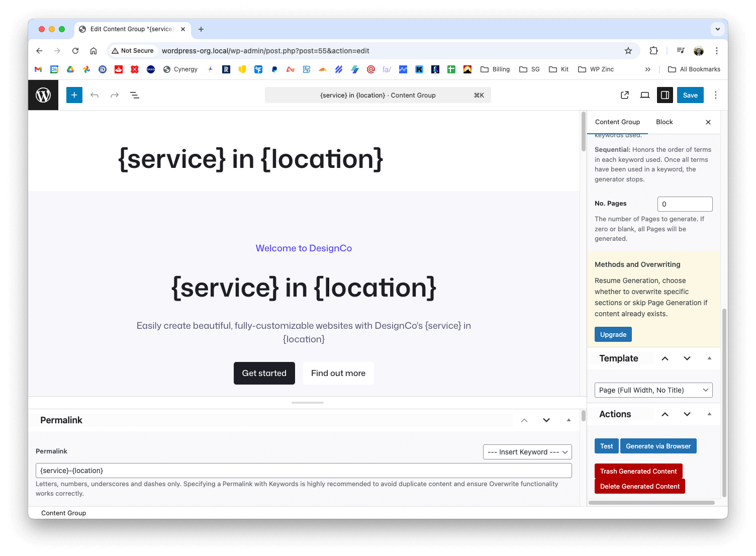Bookmark this page with the star
This screenshot has height=556, width=756.
(x=628, y=51)
